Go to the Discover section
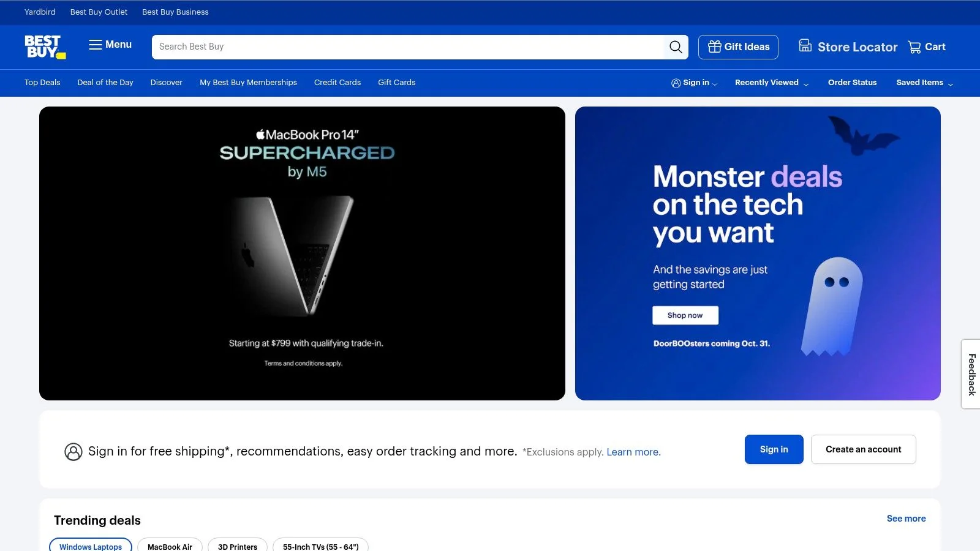The width and height of the screenshot is (980, 551). [x=167, y=83]
